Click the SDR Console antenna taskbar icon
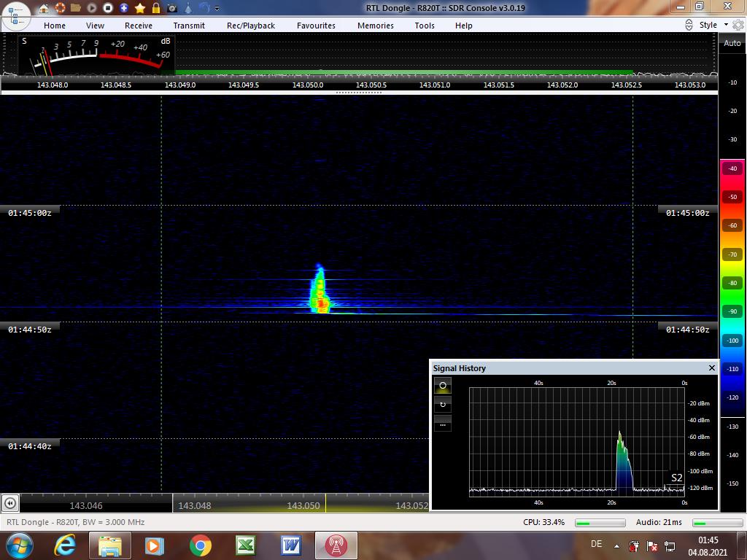 click(336, 545)
